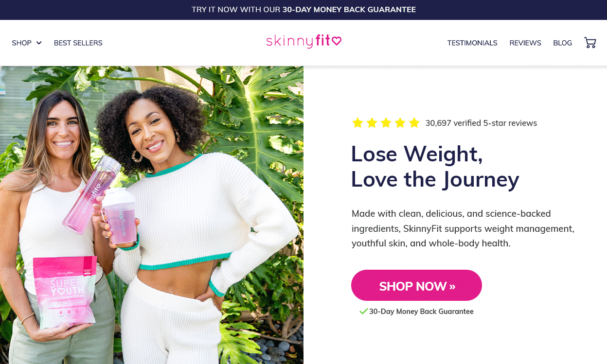Expand the SHOP dropdown chevron

(39, 43)
